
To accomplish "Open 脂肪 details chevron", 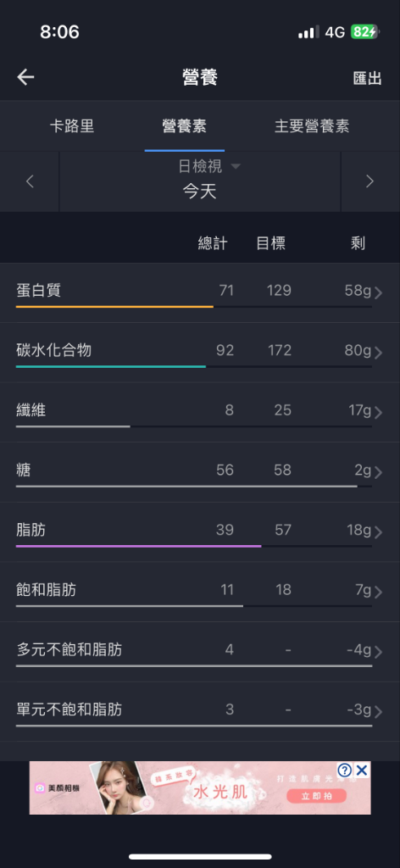I will pyautogui.click(x=379, y=532).
